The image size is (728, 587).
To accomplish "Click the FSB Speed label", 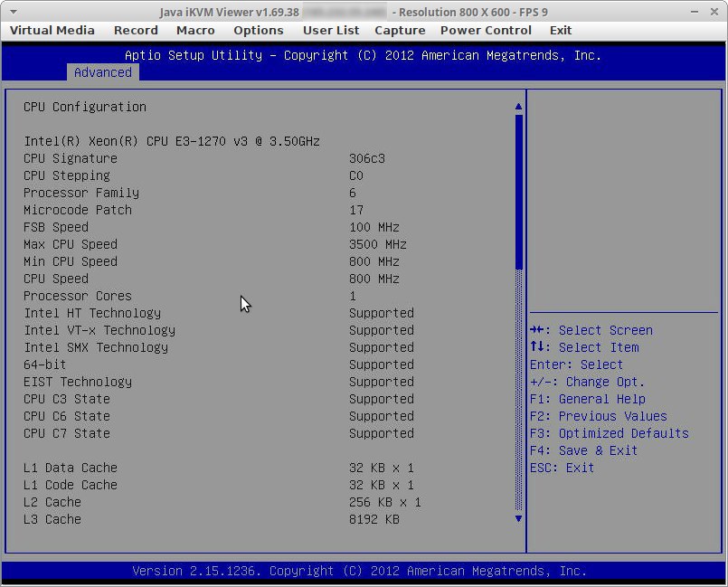I will 56,227.
